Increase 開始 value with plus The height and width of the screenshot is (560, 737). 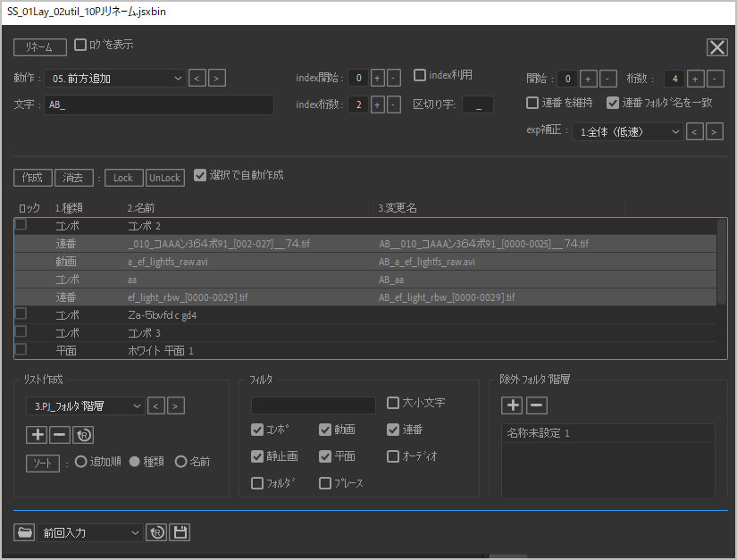(x=588, y=79)
